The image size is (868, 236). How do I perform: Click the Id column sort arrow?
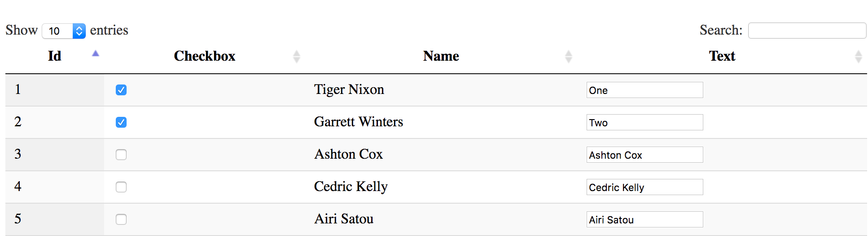(95, 54)
